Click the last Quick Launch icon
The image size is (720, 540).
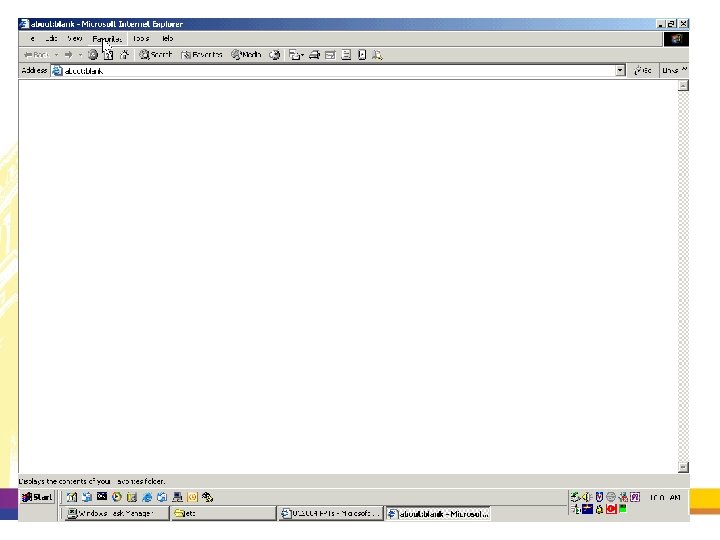point(208,497)
